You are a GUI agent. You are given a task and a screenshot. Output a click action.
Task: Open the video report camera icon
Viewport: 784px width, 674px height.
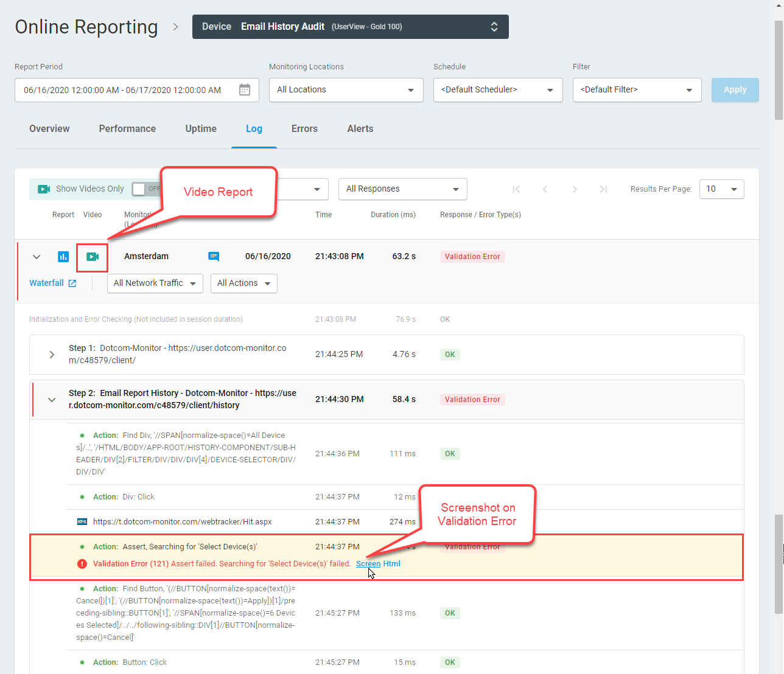click(x=93, y=257)
